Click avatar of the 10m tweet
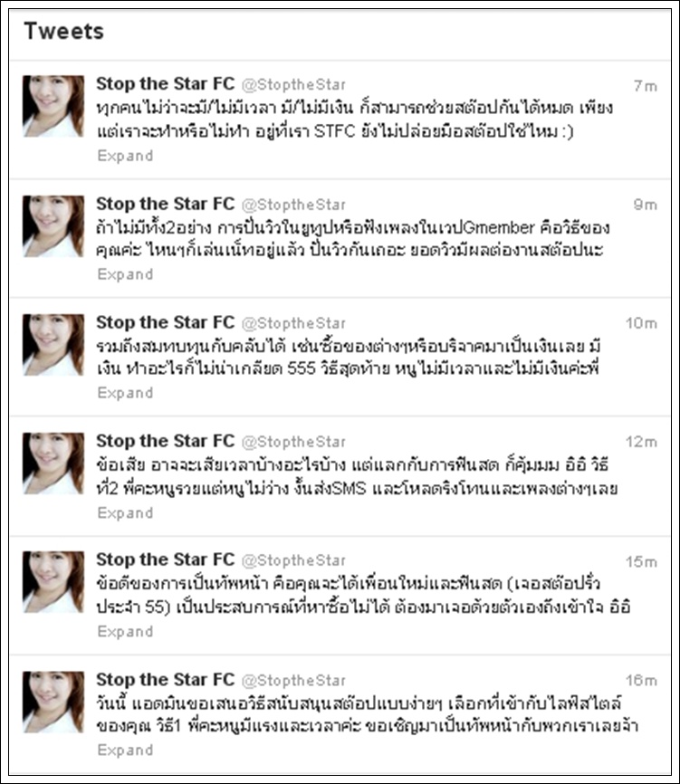Viewport: 680px width, 784px height. pos(53,345)
